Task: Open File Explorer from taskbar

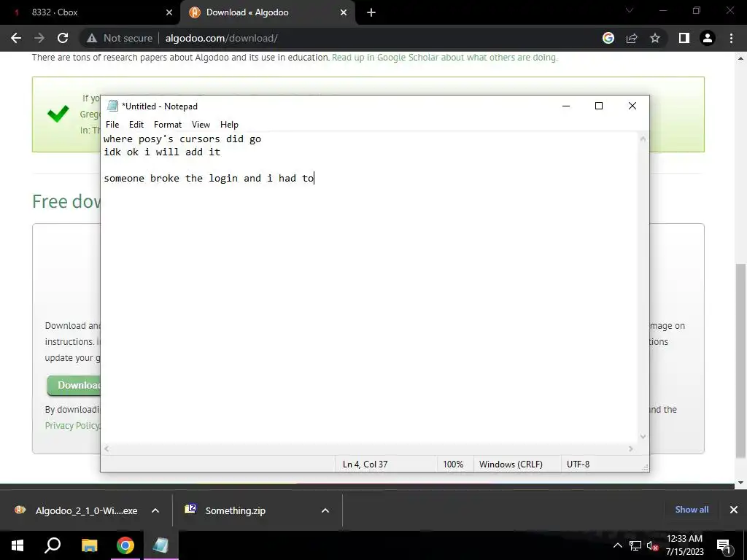Action: click(x=89, y=545)
